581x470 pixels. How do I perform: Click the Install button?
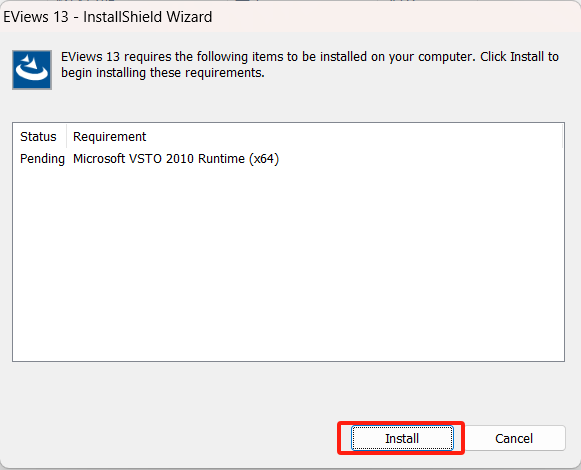[x=402, y=438]
